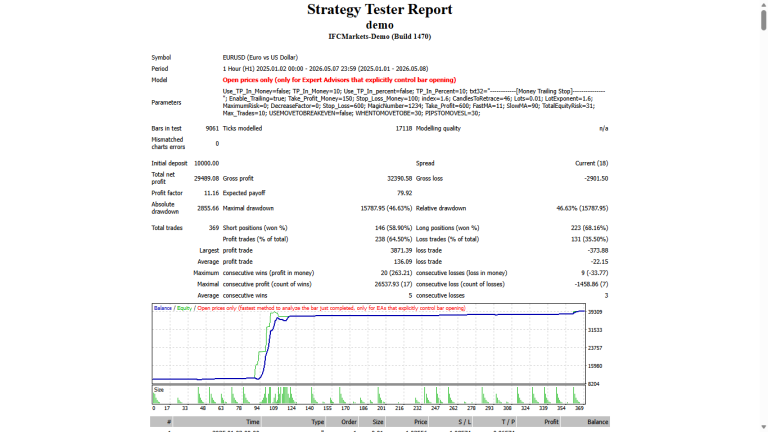Click the Spread value "Current (18)"
Image resolution: width=768 pixels, height=432 pixels.
pyautogui.click(x=592, y=164)
